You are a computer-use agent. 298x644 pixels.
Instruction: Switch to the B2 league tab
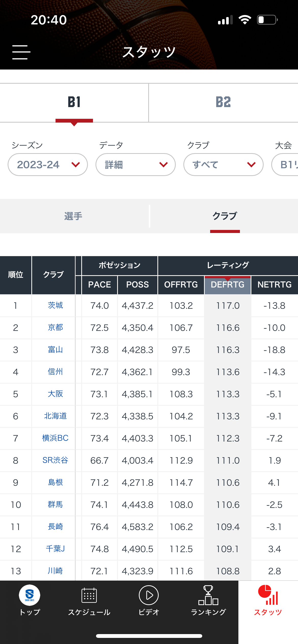[x=223, y=103]
